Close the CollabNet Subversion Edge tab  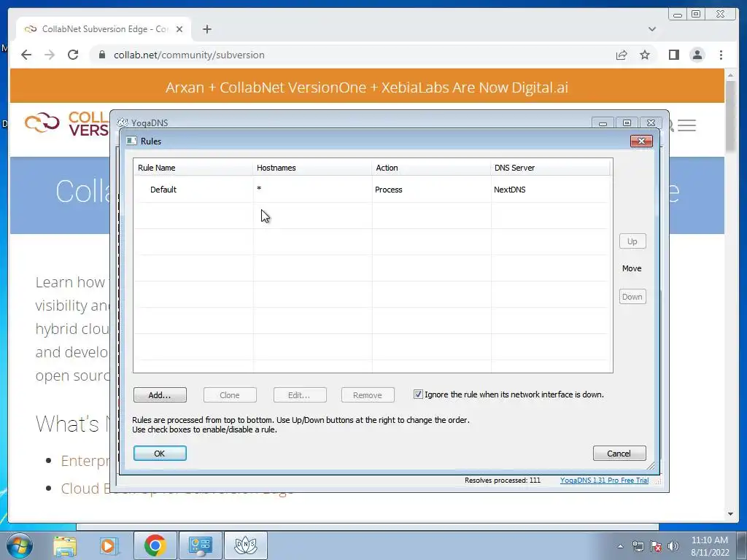tap(179, 29)
